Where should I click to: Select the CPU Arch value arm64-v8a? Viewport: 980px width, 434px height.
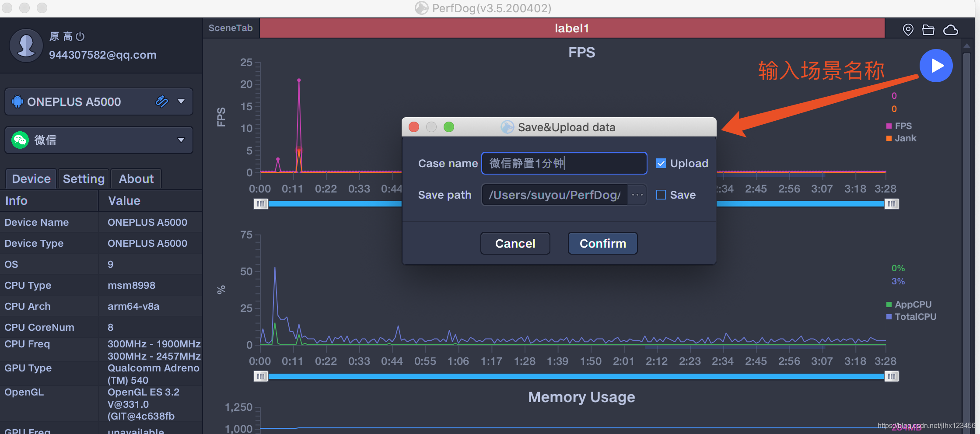point(133,306)
